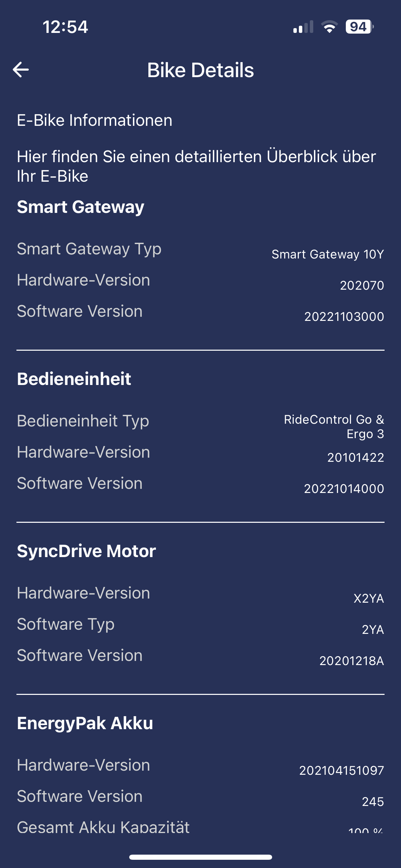The width and height of the screenshot is (401, 868).
Task: Select the EnergyPak Akku section heading
Action: tap(85, 723)
